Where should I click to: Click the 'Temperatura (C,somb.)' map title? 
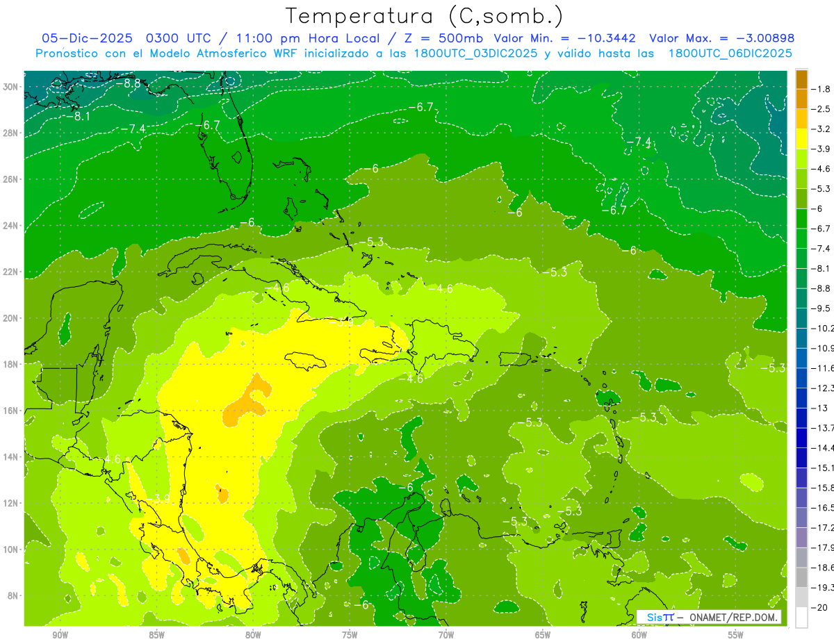(x=425, y=16)
